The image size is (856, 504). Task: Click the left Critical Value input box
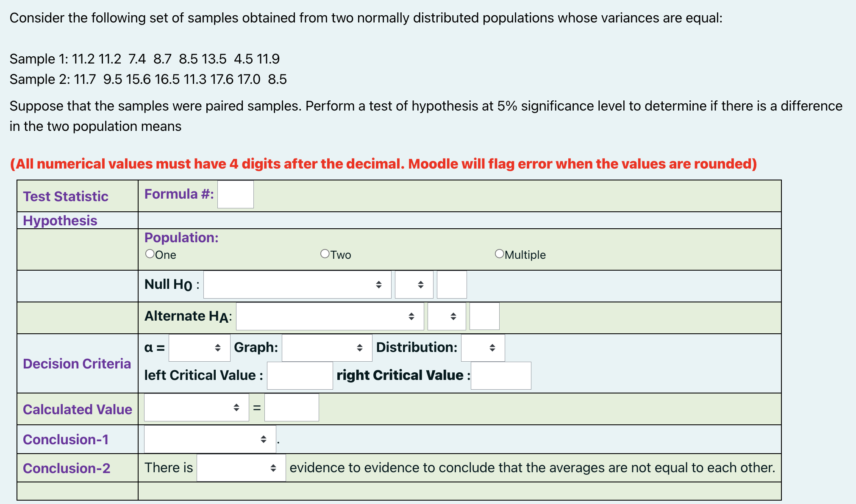point(300,376)
